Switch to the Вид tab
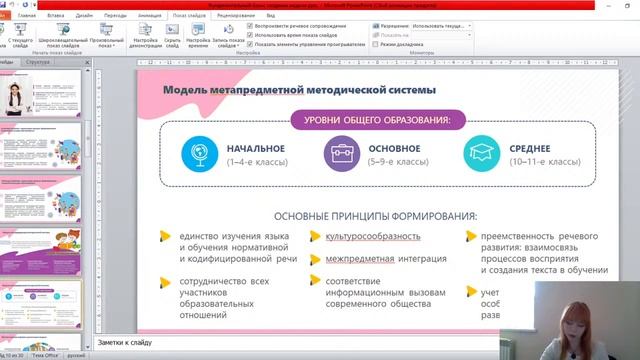This screenshot has height=360, width=640. [271, 16]
